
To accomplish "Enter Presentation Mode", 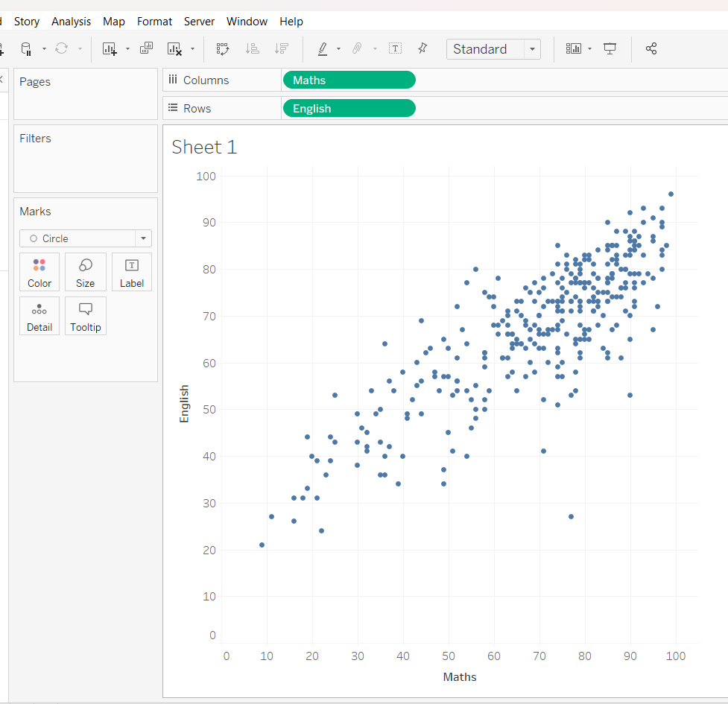I will pos(610,49).
